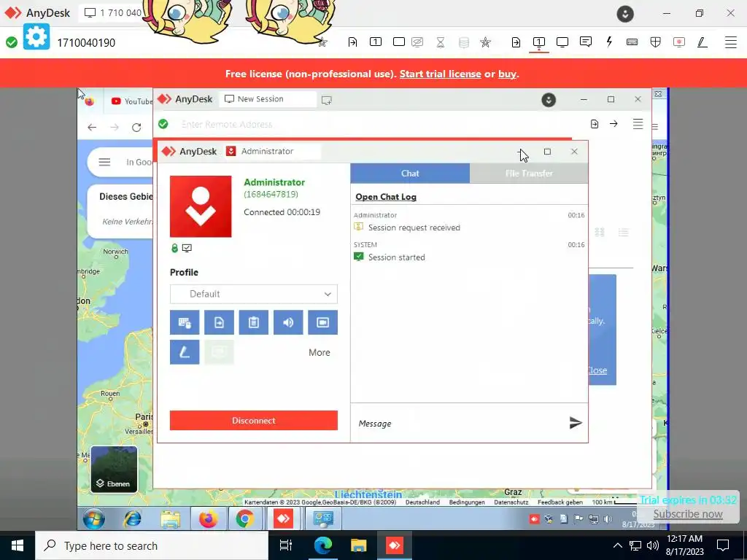The width and height of the screenshot is (747, 560).
Task: Open the chat bubble icon in session toolbar
Action: (x=586, y=42)
